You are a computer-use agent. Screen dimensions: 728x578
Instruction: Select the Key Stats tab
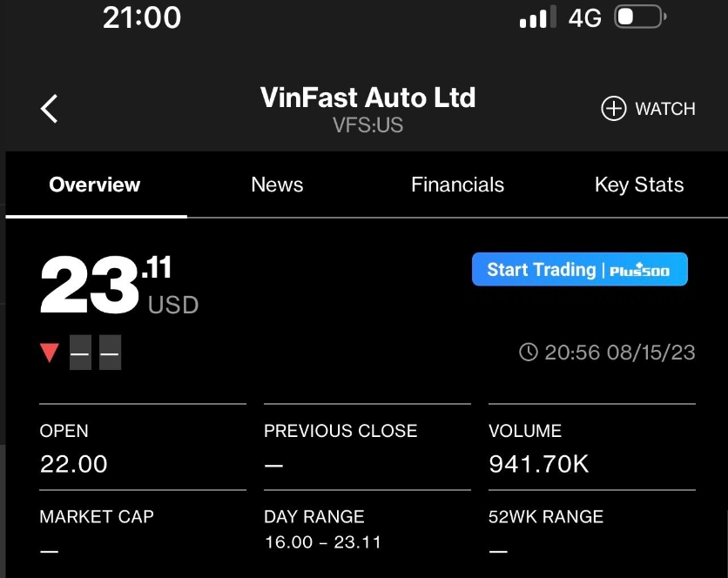point(638,184)
